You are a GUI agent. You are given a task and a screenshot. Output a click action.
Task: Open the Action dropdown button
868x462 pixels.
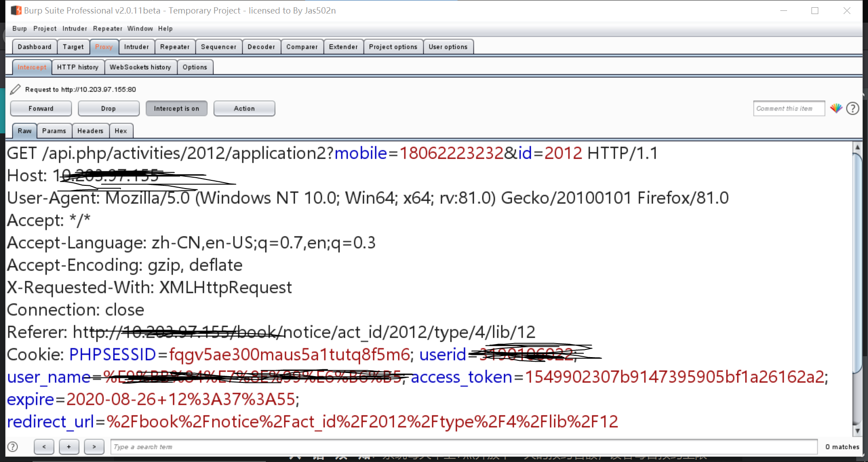tap(244, 108)
